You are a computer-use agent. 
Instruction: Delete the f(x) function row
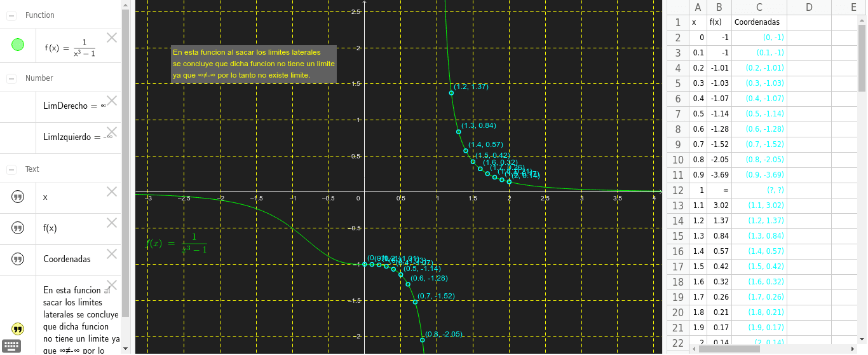[112, 38]
